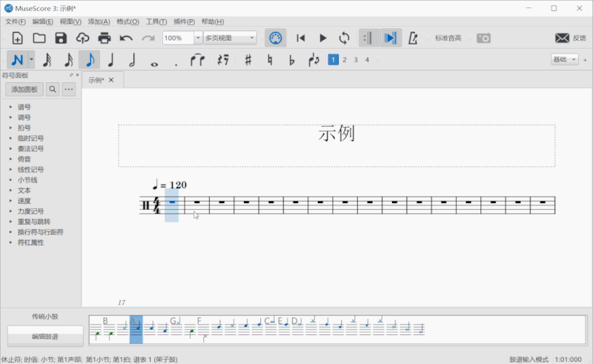Open palette more options ellipsis

tap(69, 89)
